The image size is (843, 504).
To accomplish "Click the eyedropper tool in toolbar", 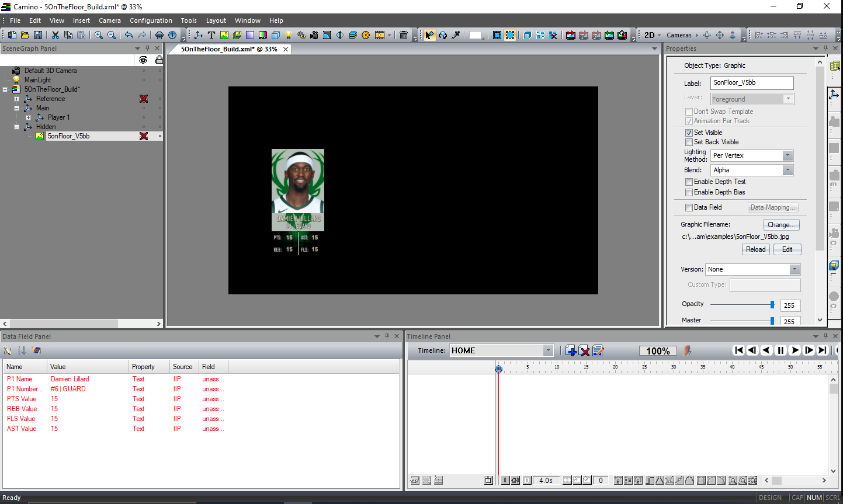I will point(456,35).
